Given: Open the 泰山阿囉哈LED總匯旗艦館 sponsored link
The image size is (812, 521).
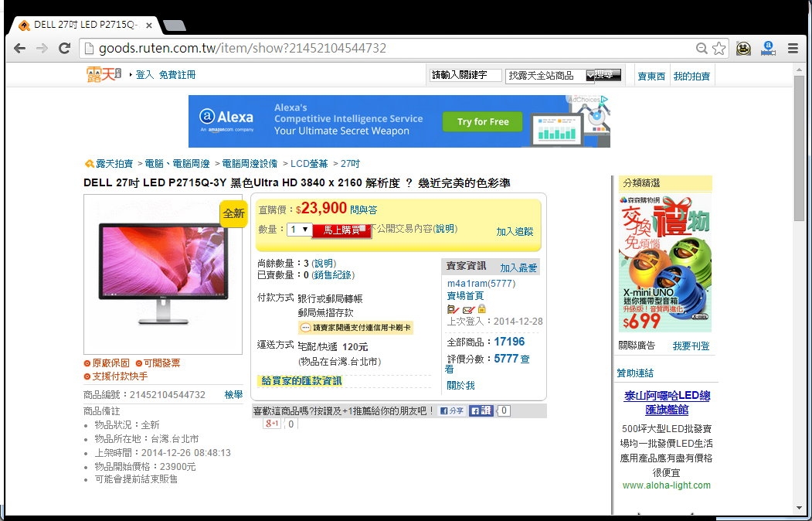Looking at the screenshot, I should [x=667, y=403].
